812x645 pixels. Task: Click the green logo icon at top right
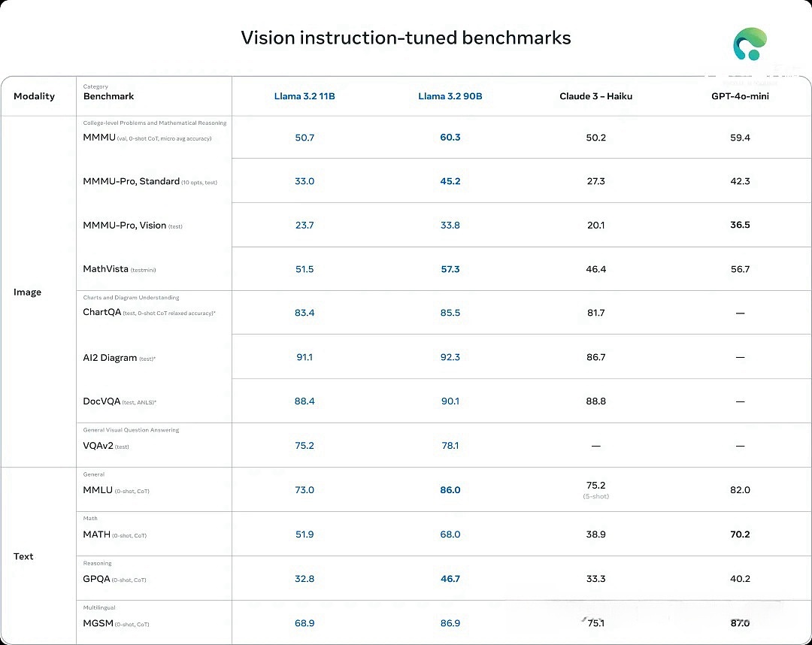click(750, 44)
